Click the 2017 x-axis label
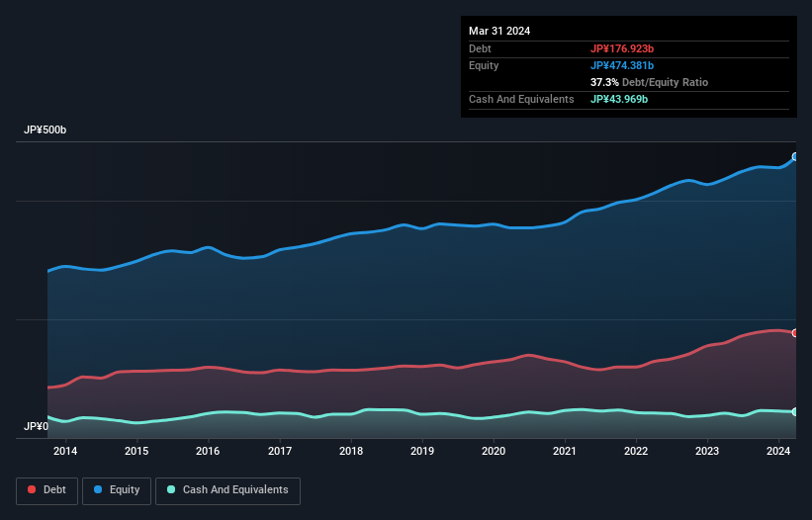812x520 pixels. 280,451
